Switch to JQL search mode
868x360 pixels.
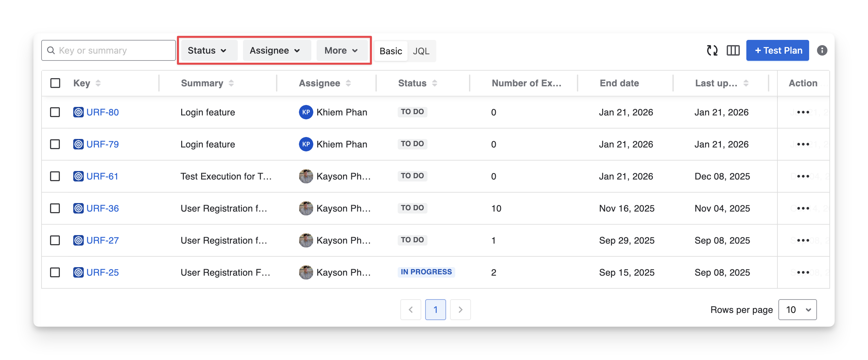(x=421, y=51)
